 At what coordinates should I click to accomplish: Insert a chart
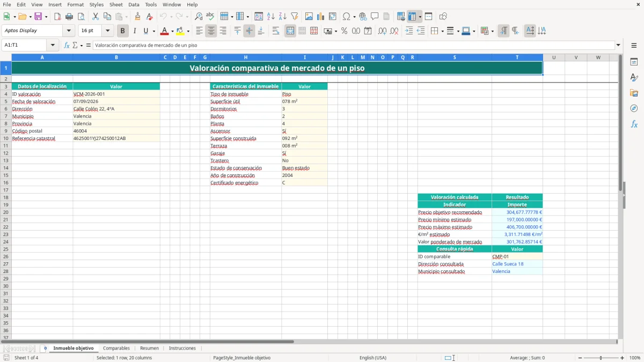tap(321, 17)
